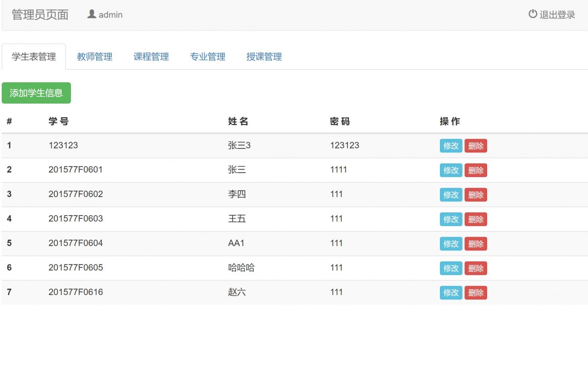Edit student 张三3 with 修改 button

click(450, 146)
